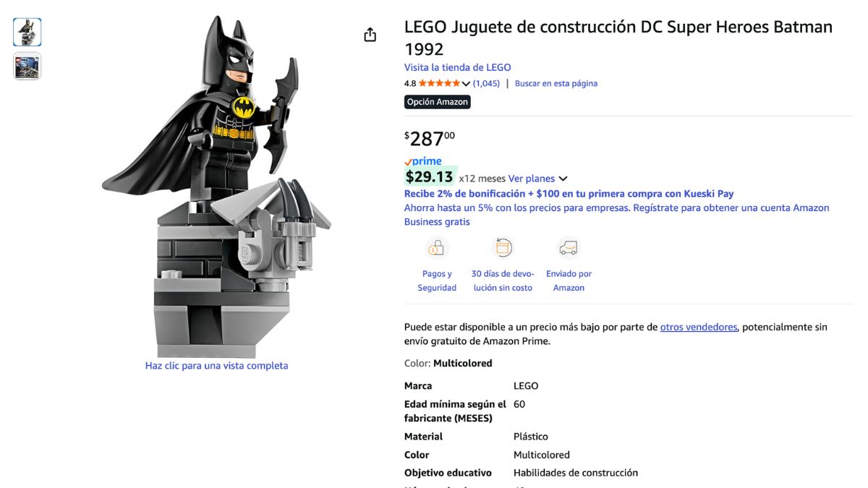Click the Pagos y Seguridad lock icon
The width and height of the screenshot is (868, 488).
click(437, 249)
